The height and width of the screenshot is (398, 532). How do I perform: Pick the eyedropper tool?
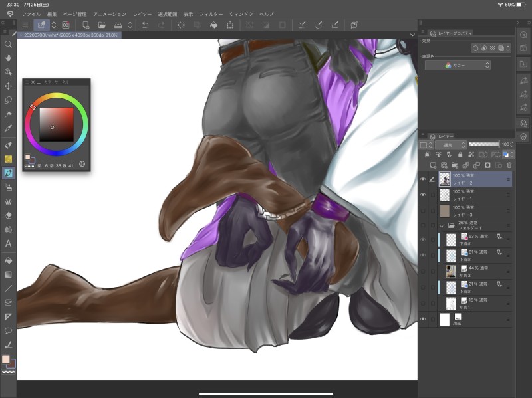[x=9, y=128]
